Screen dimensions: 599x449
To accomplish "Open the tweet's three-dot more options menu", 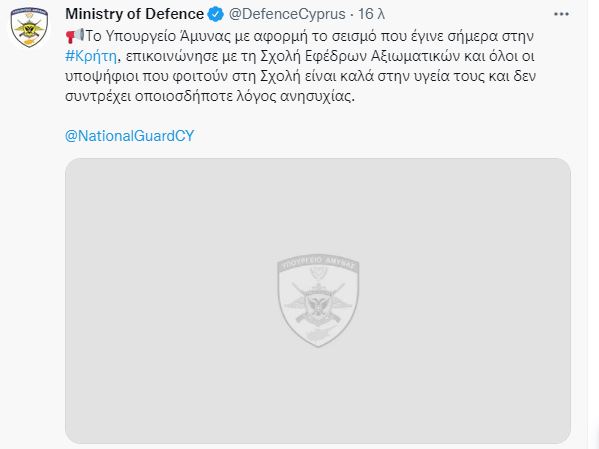I will tap(561, 14).
